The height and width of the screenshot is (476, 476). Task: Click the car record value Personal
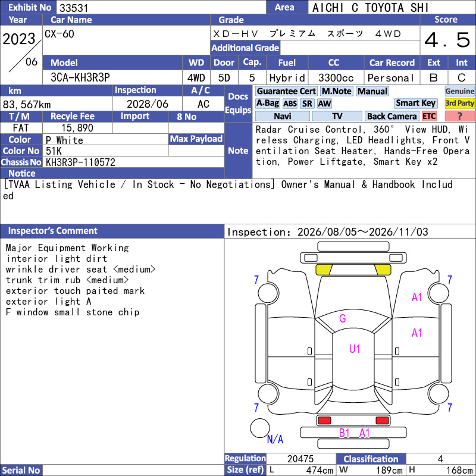[x=391, y=78]
